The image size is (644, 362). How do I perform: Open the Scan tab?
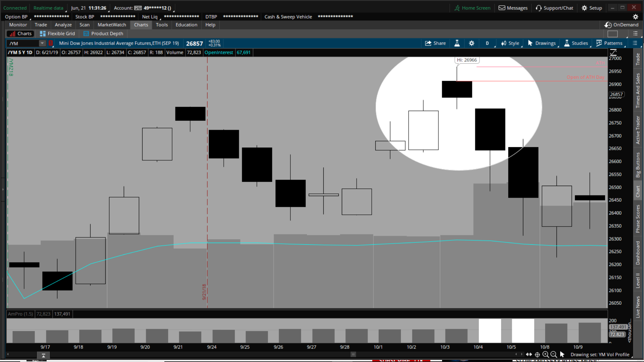(x=85, y=25)
